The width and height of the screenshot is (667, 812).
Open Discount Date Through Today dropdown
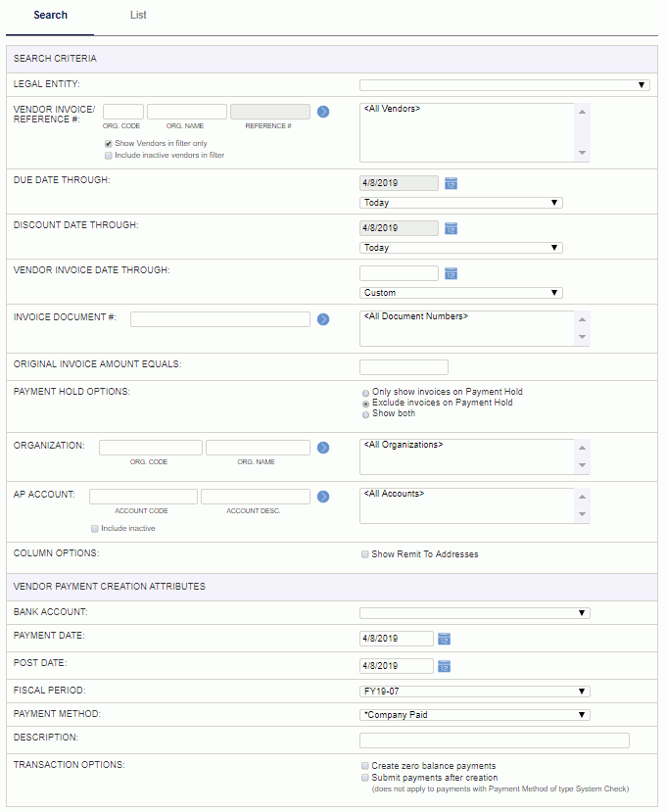click(x=461, y=248)
